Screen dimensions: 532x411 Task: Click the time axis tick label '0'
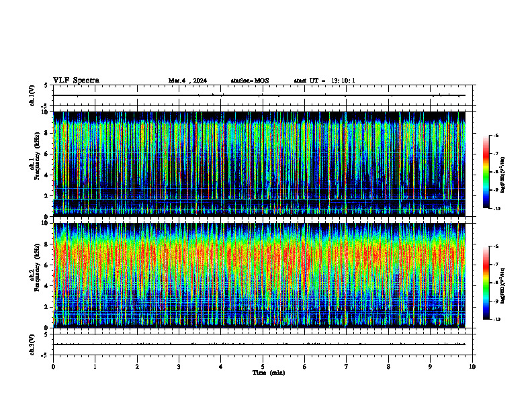click(x=53, y=367)
